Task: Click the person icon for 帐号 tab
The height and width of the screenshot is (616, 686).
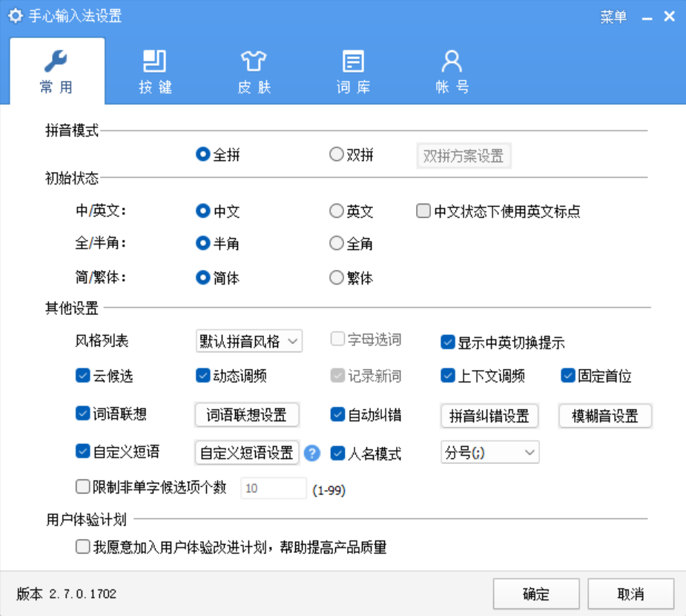Action: coord(452,62)
